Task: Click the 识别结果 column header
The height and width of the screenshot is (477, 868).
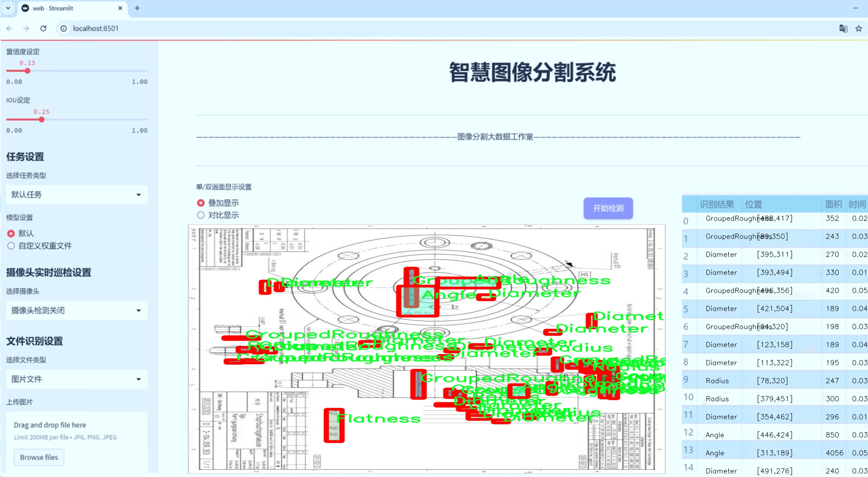Action: coord(717,204)
